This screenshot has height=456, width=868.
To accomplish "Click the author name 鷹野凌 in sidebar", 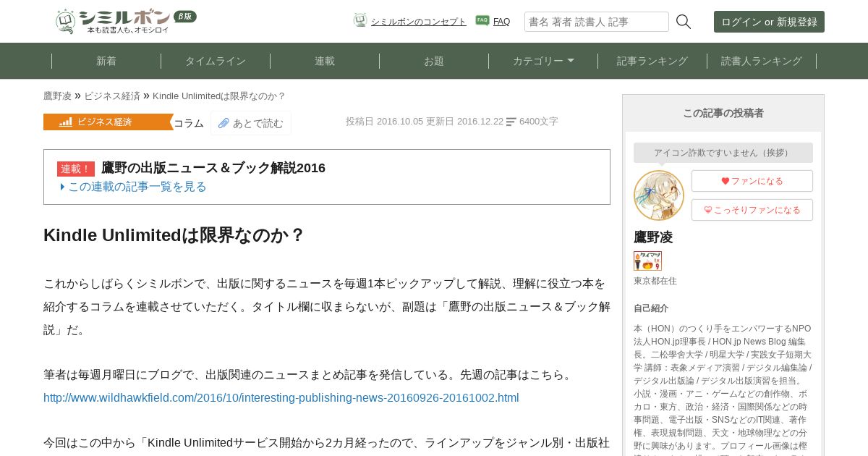I will tap(653, 237).
